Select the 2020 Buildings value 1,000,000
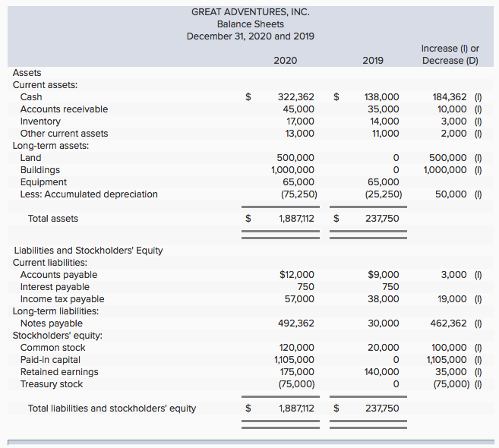 292,170
